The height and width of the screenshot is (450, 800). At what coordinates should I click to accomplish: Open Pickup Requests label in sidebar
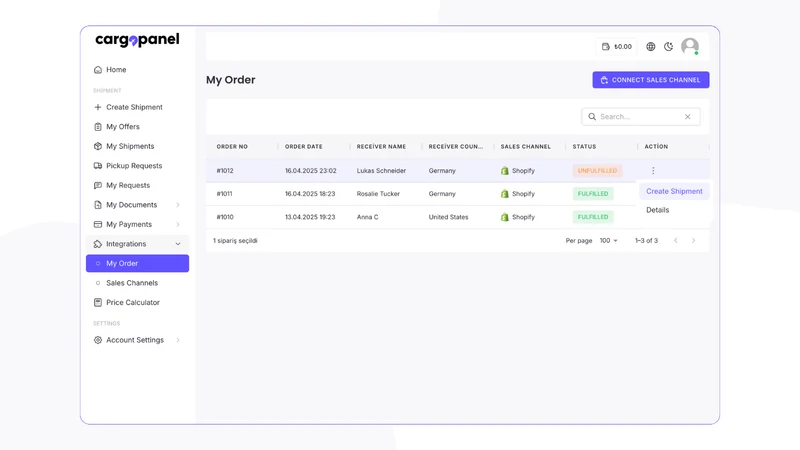[x=134, y=166]
